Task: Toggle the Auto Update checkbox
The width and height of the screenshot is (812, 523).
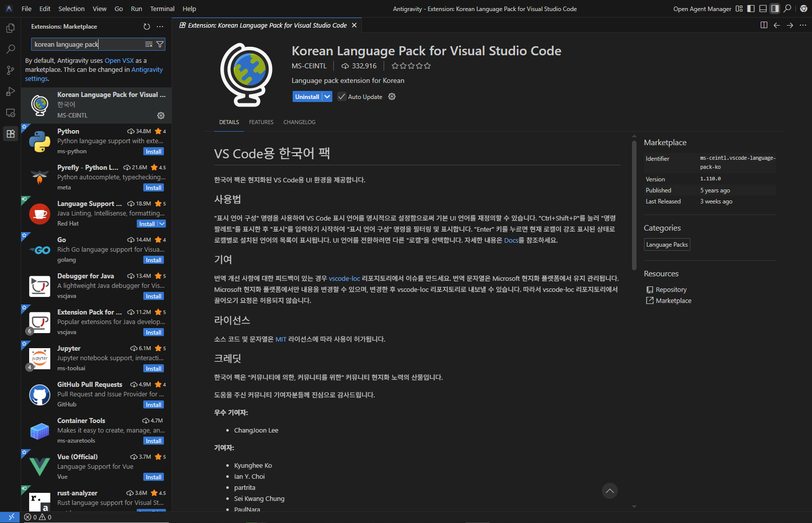Action: pyautogui.click(x=342, y=96)
